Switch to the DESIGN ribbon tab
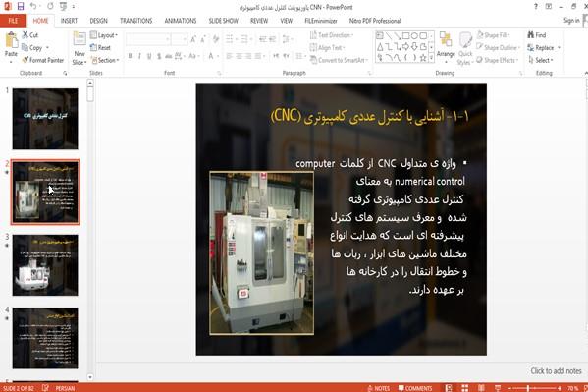This screenshot has height=392, width=588. pos(98,21)
